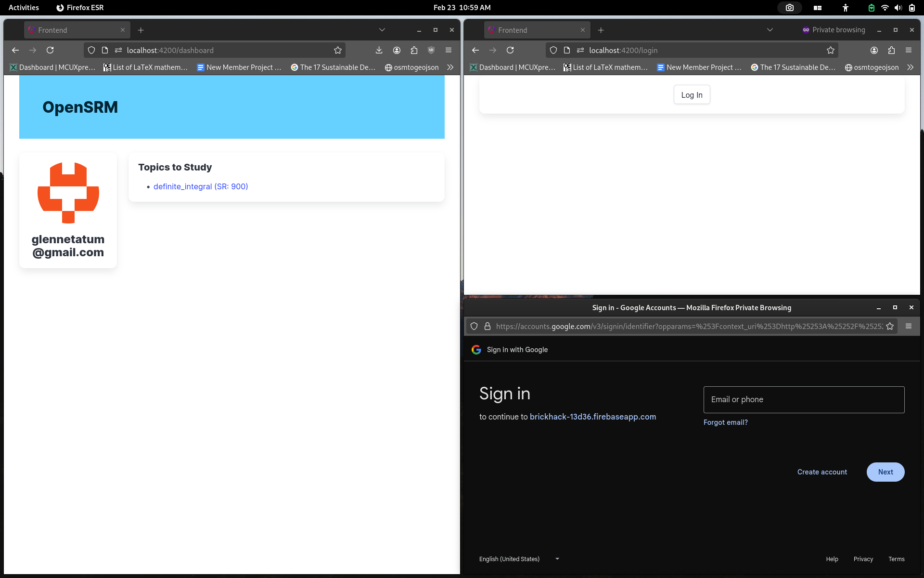
Task: Open the screenshot camera icon in top bar
Action: [x=790, y=8]
